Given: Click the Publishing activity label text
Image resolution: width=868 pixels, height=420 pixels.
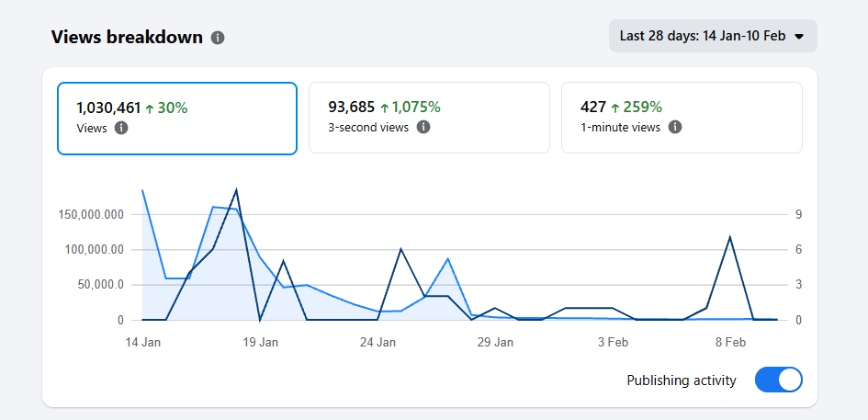Looking at the screenshot, I should [681, 380].
